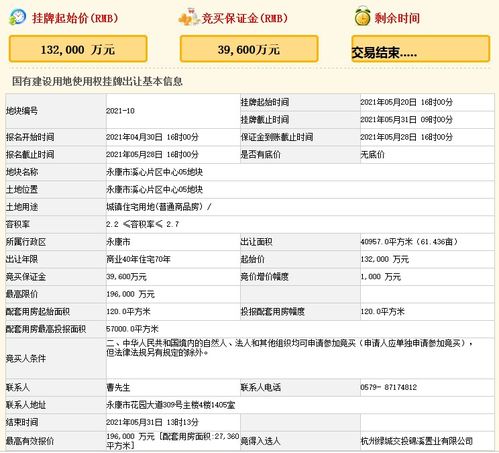Click the 起始价 value 132,000 万元 in table
Screen dimensions: 499x453
pyautogui.click(x=385, y=259)
